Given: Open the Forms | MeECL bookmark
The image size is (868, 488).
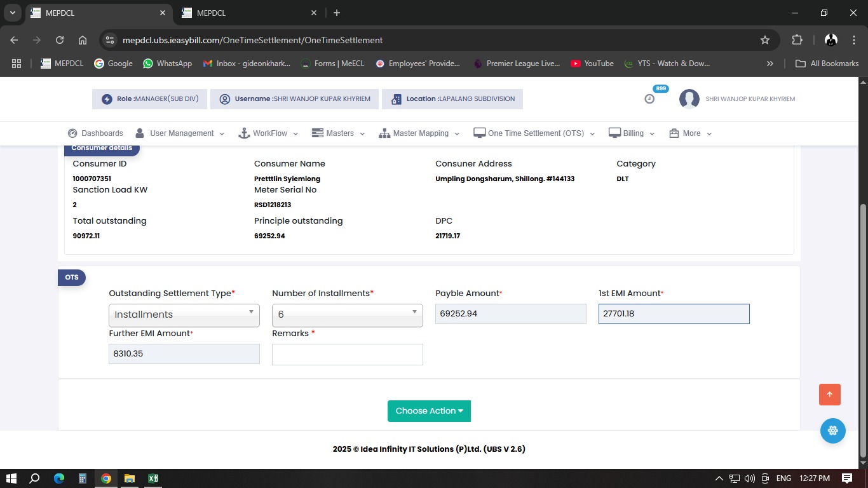Looking at the screenshot, I should click(x=333, y=64).
